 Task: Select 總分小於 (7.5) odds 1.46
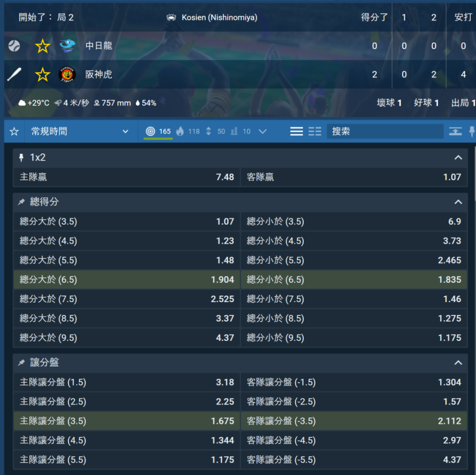click(354, 299)
